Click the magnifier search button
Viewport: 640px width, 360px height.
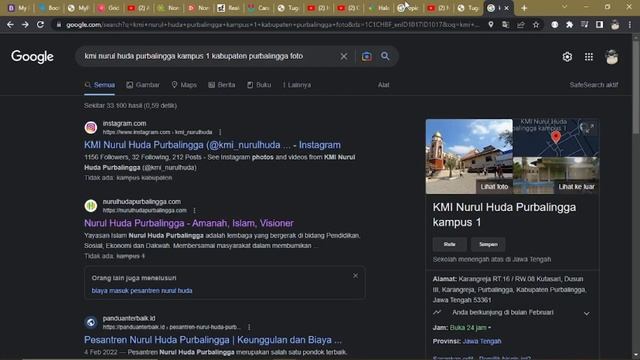[385, 56]
